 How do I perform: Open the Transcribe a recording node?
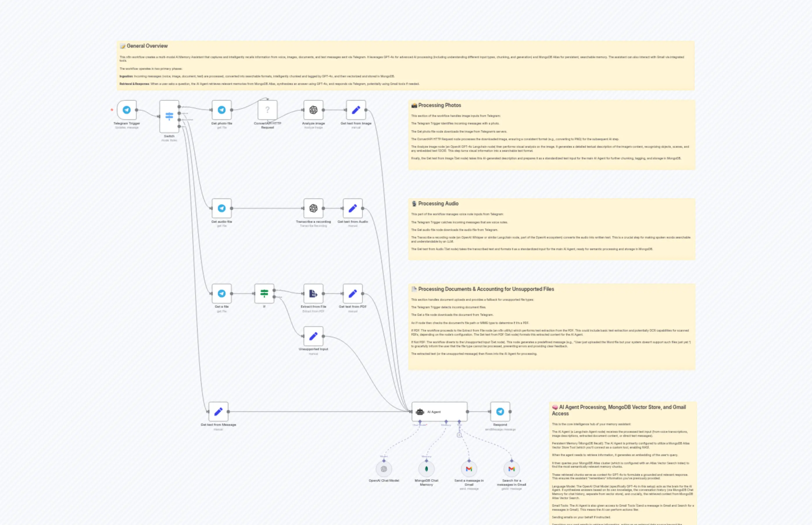click(313, 209)
